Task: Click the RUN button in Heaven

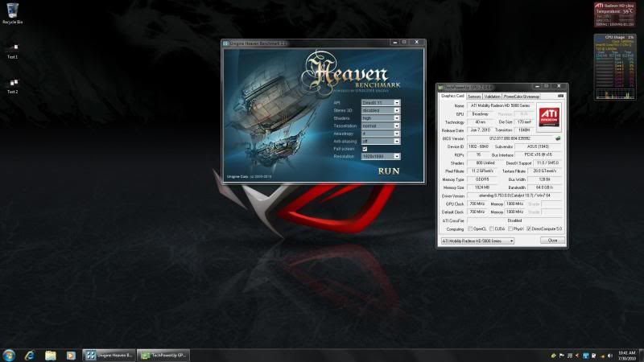Action: point(388,171)
